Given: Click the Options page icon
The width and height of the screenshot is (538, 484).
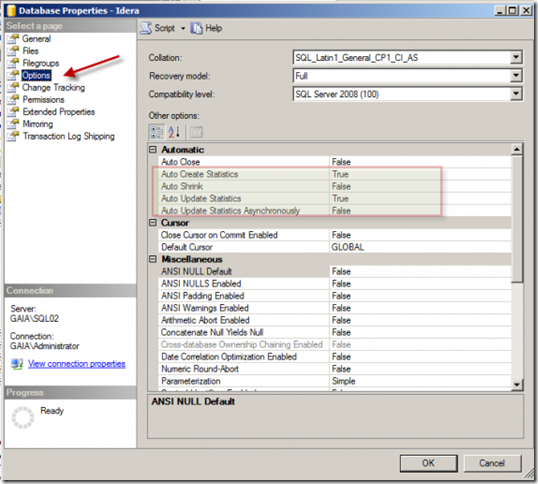Looking at the screenshot, I should point(13,75).
